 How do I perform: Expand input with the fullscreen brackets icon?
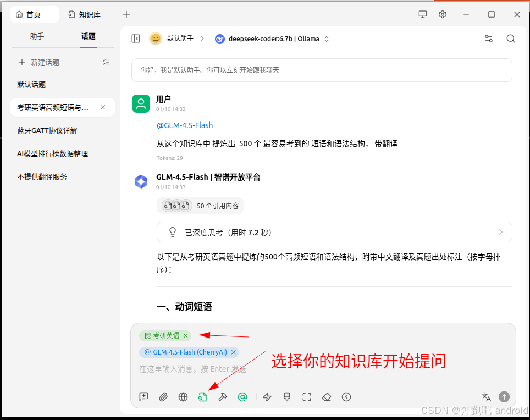tap(306, 397)
